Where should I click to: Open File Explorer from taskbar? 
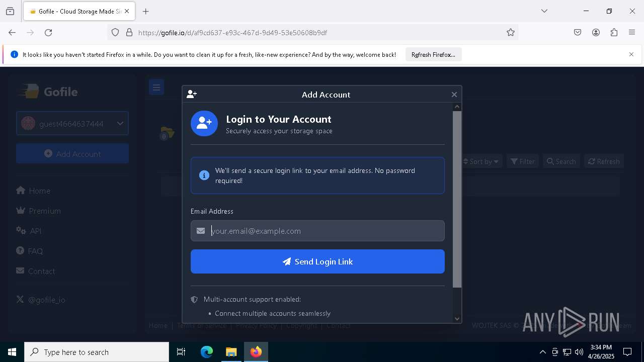[x=231, y=352]
